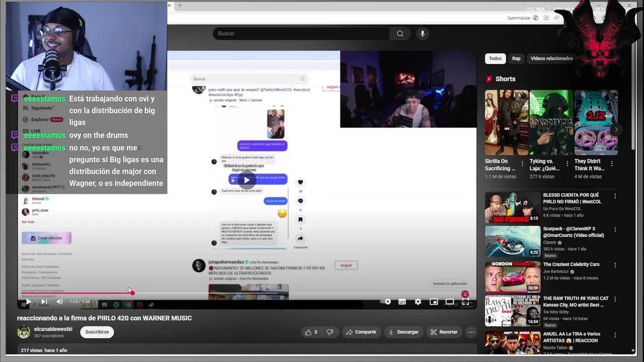Screen dimensions: 644x362
Task: Open player settings gear
Action: coord(418,302)
